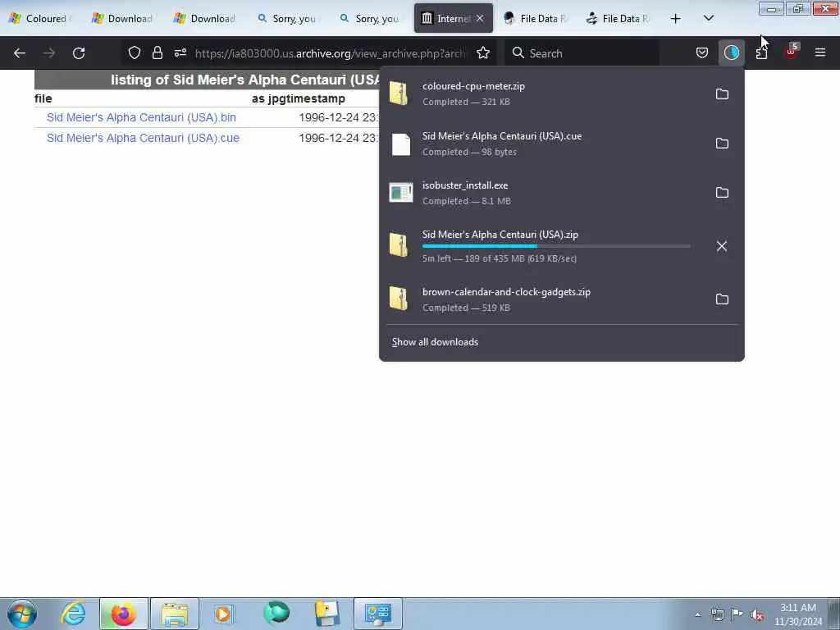Switch to first File Data tab
The width and height of the screenshot is (840, 630).
(536, 19)
